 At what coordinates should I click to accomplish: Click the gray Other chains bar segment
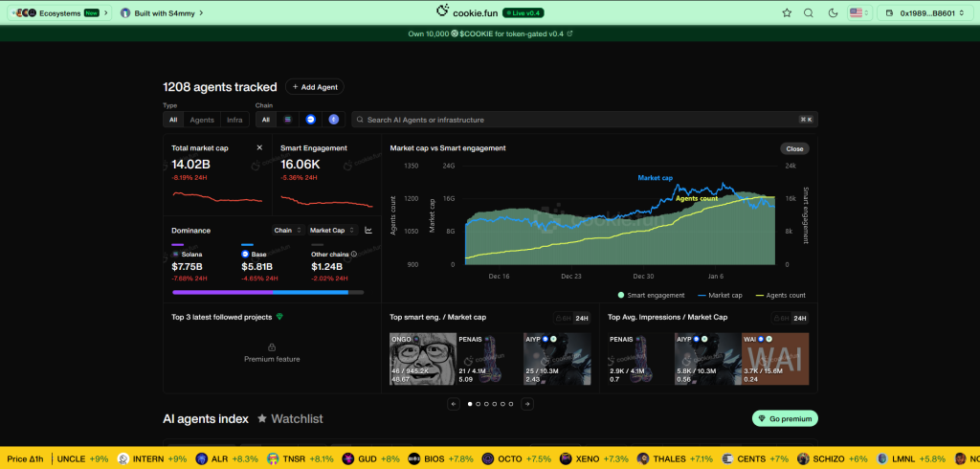pos(356,292)
